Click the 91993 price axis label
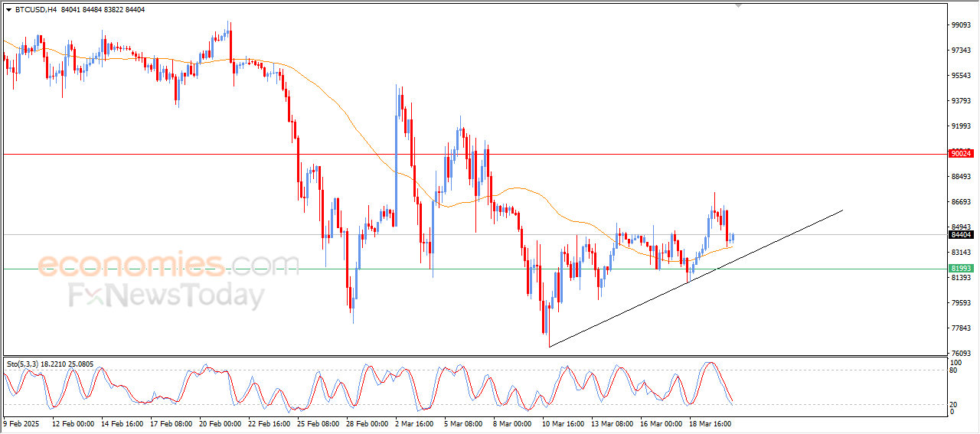This screenshot has height=434, width=980. [961, 126]
